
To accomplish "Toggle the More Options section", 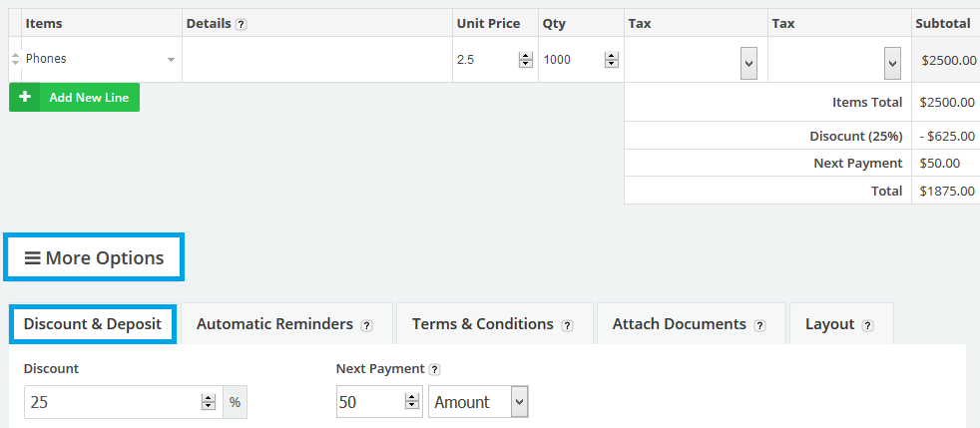I will click(95, 258).
